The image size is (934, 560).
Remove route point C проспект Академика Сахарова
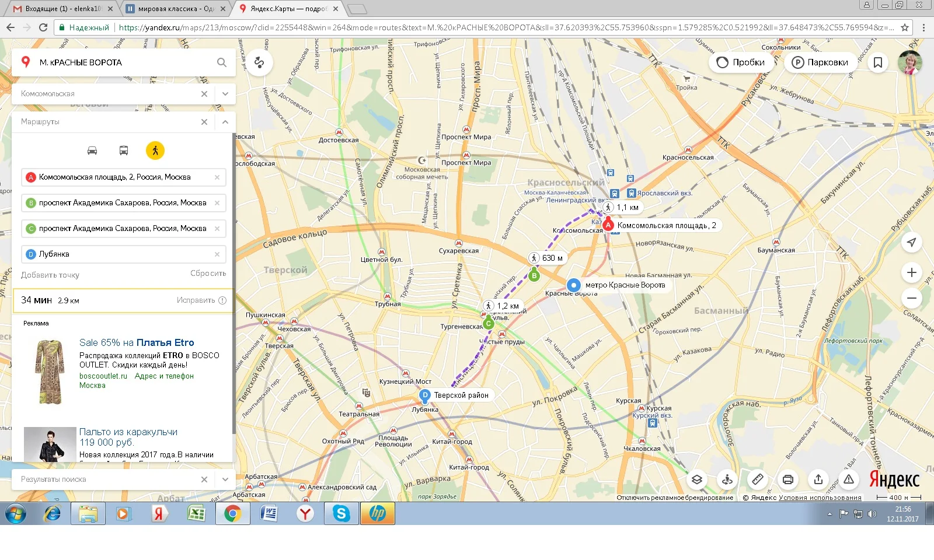point(217,229)
